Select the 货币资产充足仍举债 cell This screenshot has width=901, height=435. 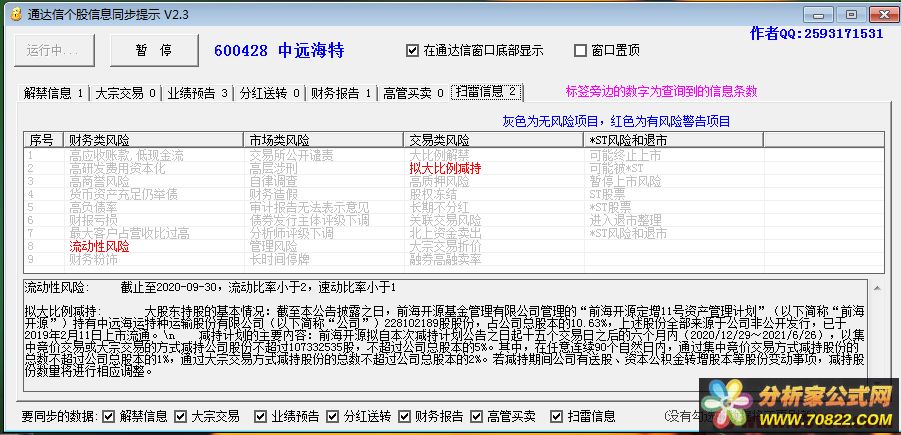123,194
